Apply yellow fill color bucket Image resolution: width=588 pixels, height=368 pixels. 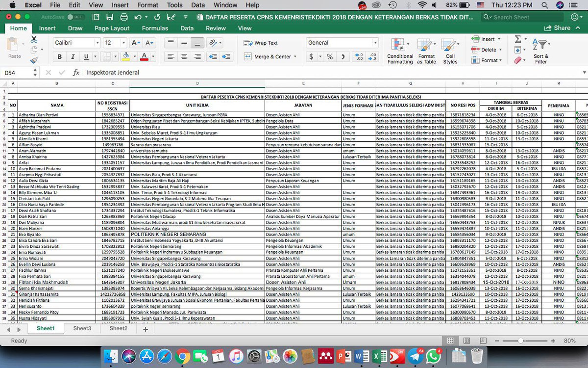125,56
